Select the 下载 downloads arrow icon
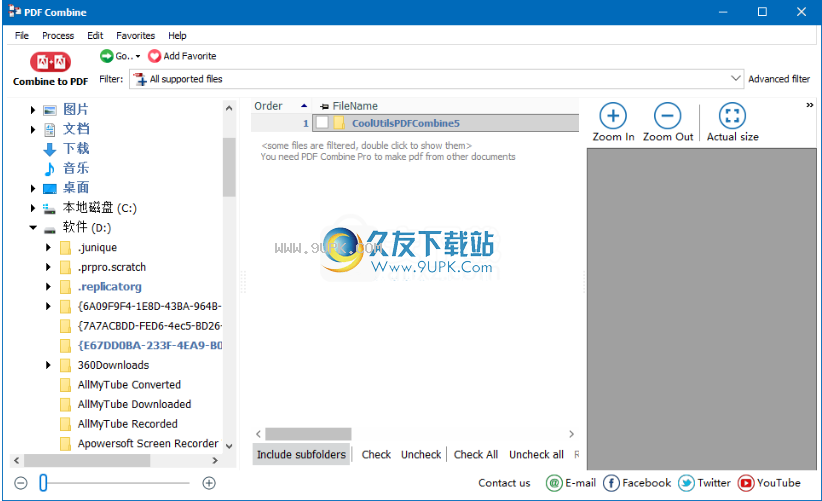Viewport: 822px width, 501px height. [50, 149]
